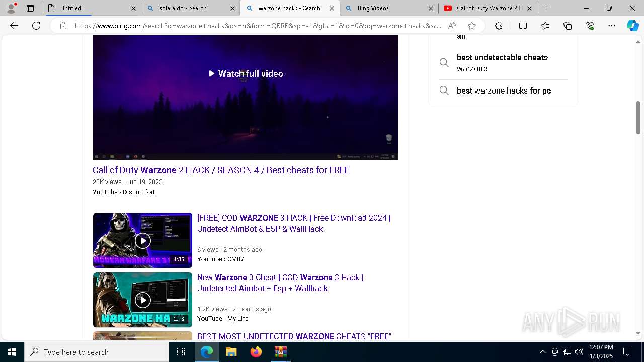This screenshot has width=644, height=362.
Task: Open the Extensions puzzle icon
Action: (x=499, y=26)
